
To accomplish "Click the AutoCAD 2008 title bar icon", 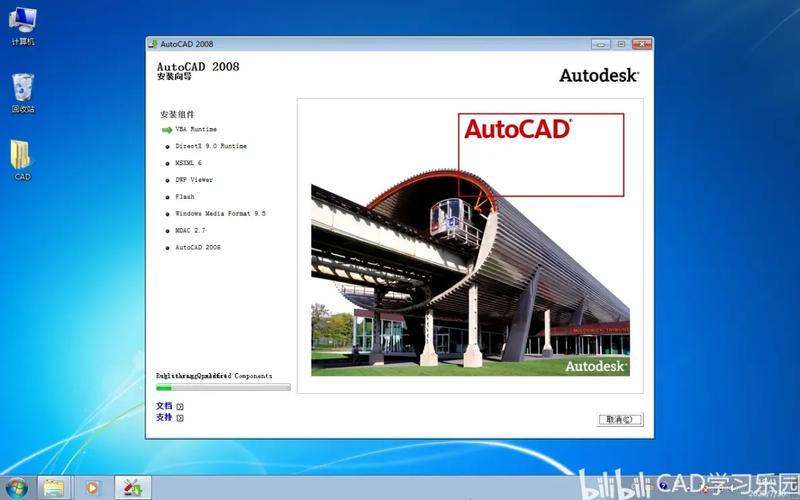I will pyautogui.click(x=153, y=44).
